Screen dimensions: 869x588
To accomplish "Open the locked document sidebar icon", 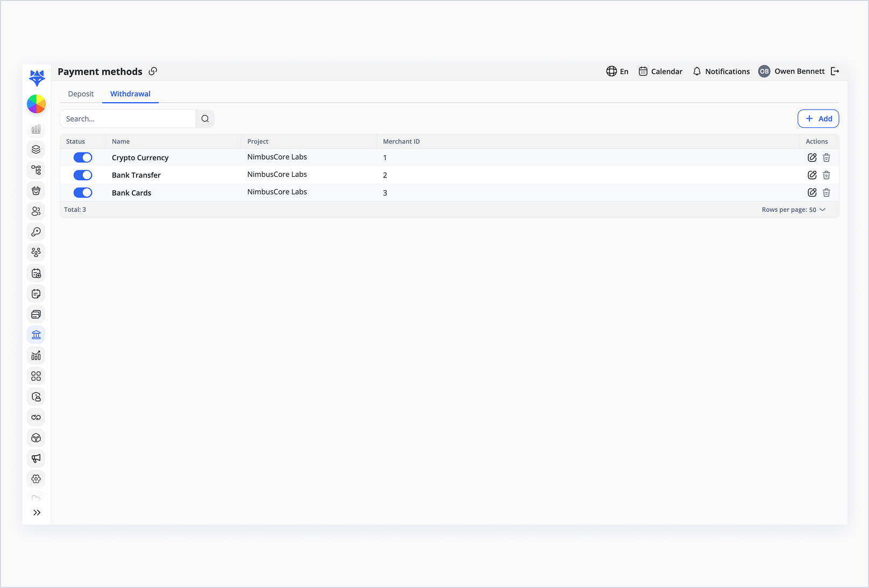I will 36,397.
